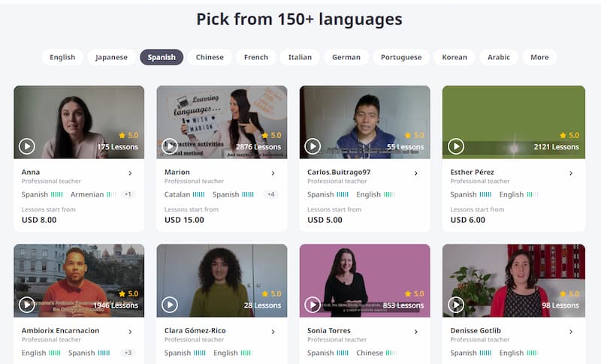Screen dimensions: 601x364
Task: Show Anna's +1 additional language
Action: coord(128,194)
